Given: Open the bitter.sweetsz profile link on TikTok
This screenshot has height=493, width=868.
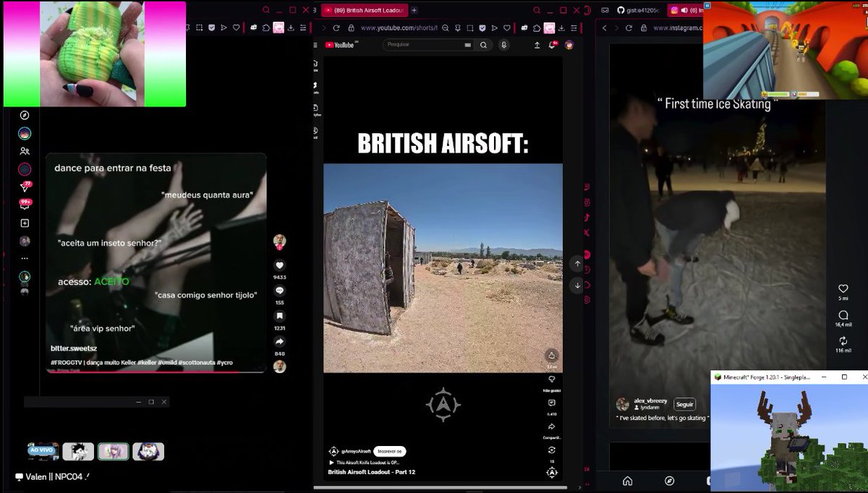Looking at the screenshot, I should pyautogui.click(x=72, y=348).
